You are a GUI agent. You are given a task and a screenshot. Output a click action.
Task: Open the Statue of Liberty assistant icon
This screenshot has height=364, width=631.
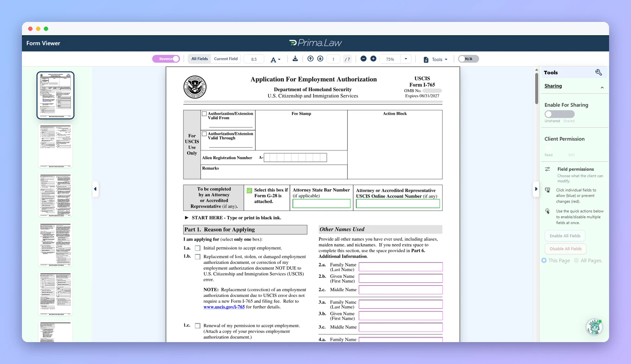pyautogui.click(x=594, y=327)
